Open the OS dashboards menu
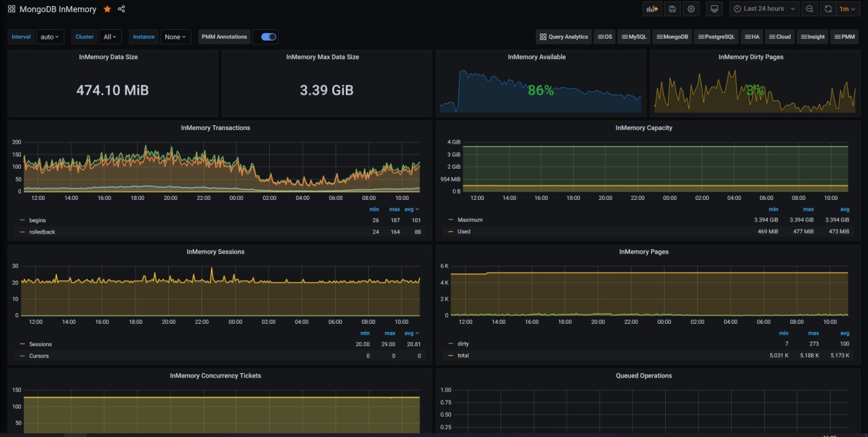 [x=605, y=37]
